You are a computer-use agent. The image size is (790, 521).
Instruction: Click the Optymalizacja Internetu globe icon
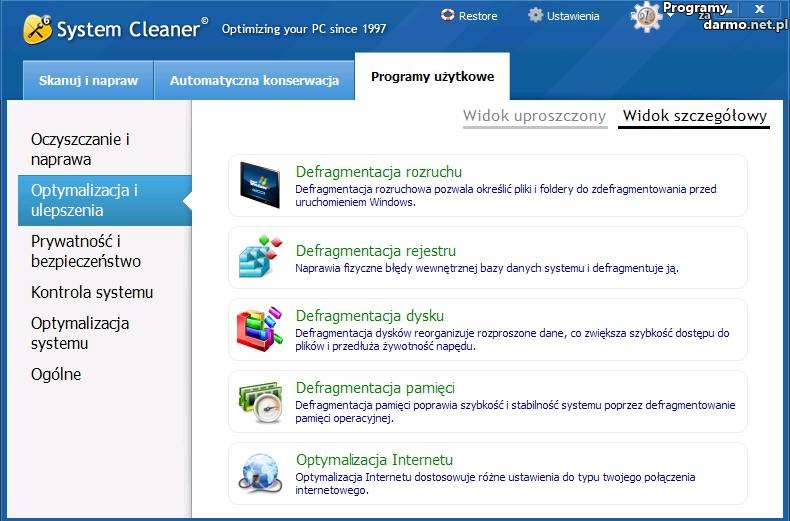tap(261, 473)
